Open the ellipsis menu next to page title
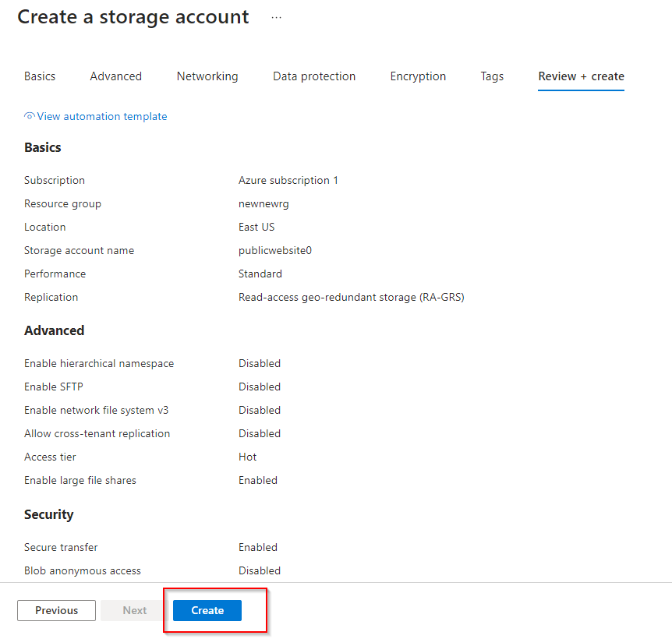This screenshot has width=672, height=639. (x=276, y=17)
